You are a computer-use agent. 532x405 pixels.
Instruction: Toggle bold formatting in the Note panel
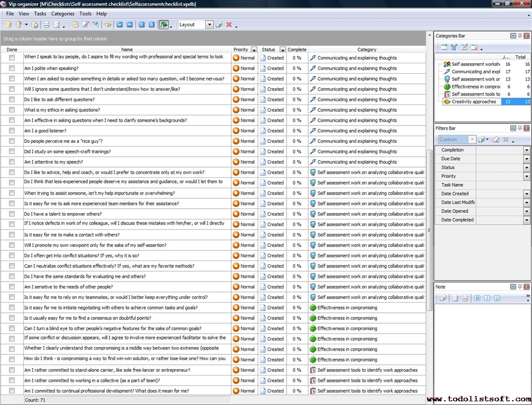477,298
